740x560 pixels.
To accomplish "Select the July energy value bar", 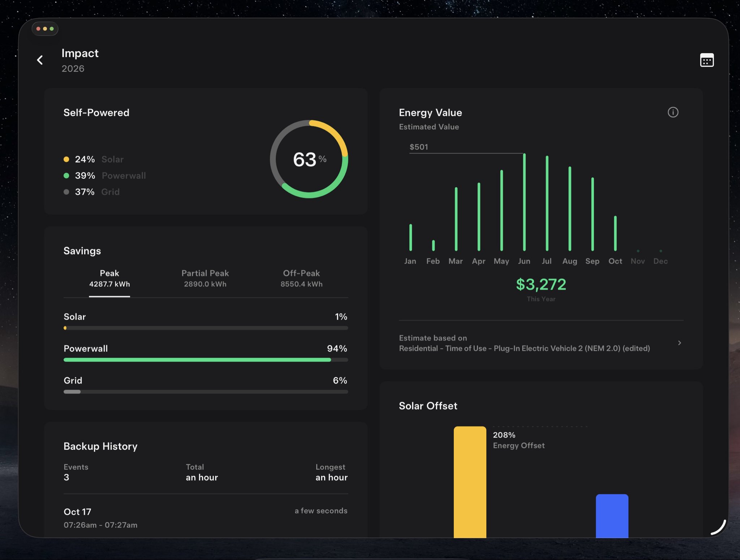I will pos(547,203).
